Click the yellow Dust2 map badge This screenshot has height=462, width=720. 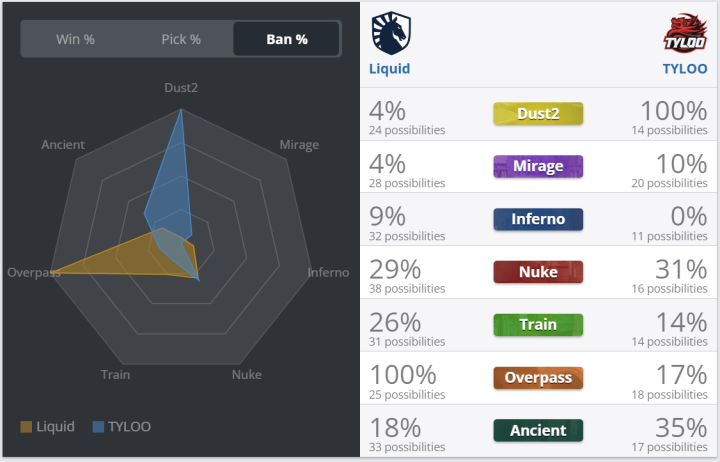pos(538,113)
